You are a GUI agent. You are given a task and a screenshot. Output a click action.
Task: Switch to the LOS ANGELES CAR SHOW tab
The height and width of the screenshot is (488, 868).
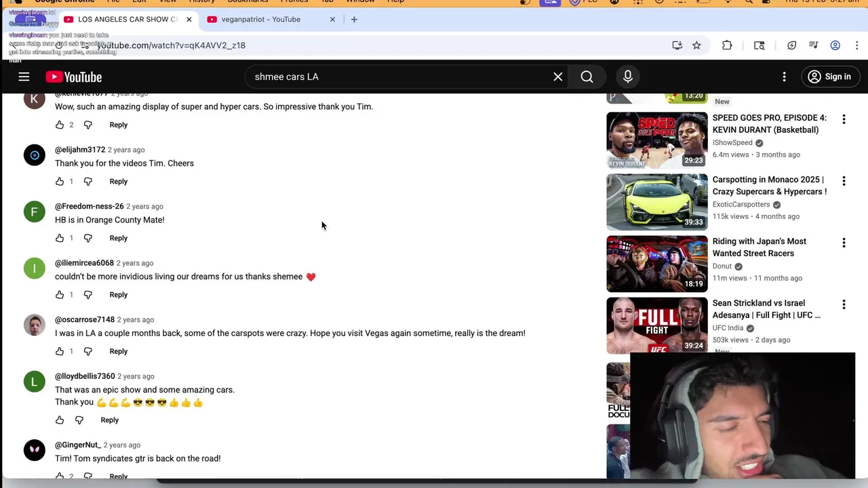click(x=127, y=19)
